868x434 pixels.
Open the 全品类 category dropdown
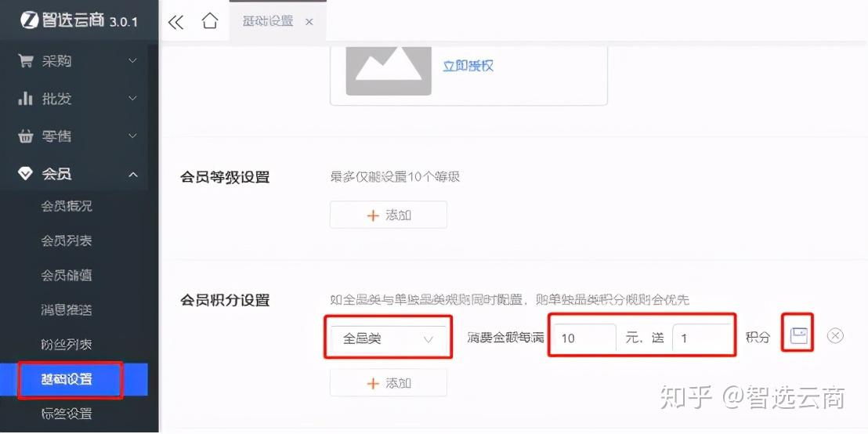click(388, 339)
